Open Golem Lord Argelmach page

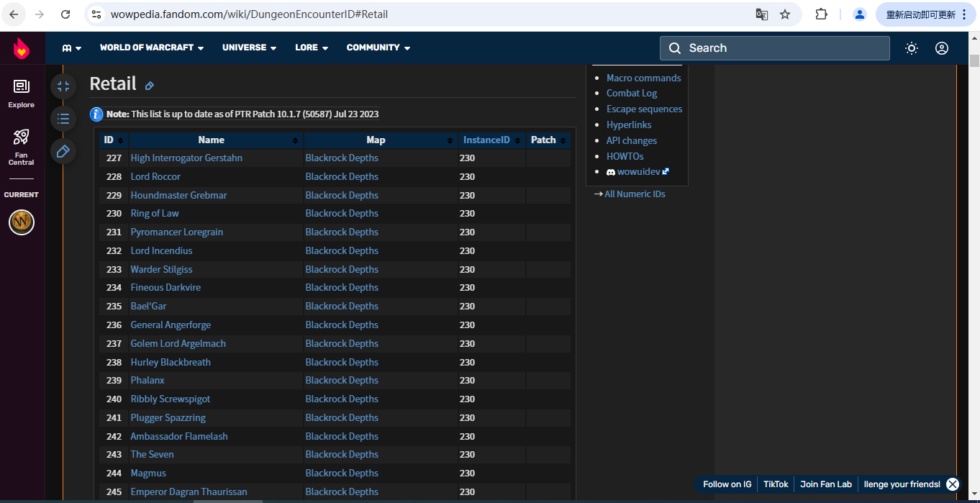pos(178,343)
